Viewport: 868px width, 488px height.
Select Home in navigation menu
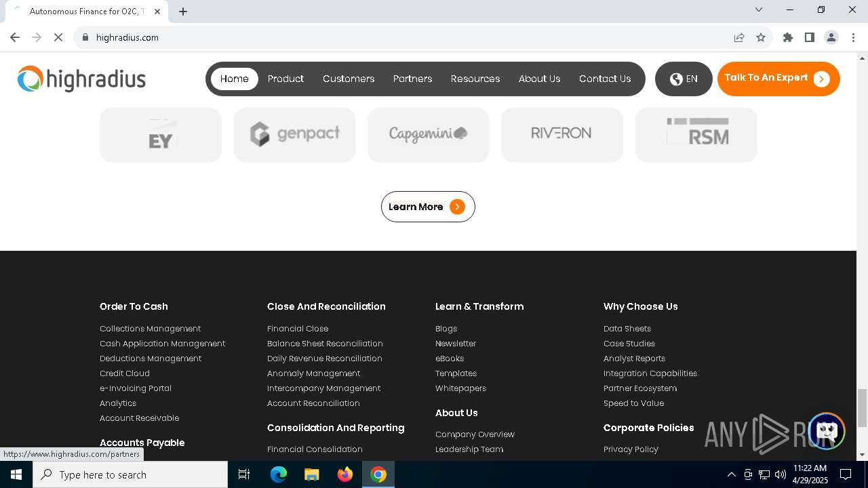235,79
